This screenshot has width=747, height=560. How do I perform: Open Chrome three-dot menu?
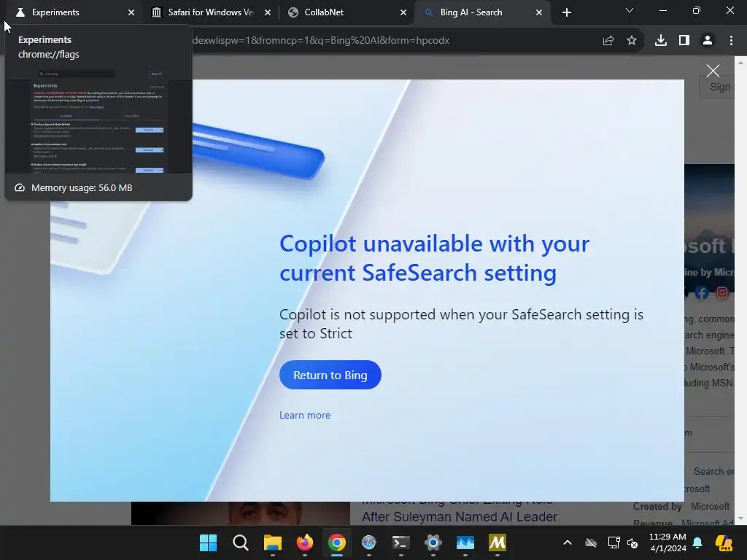[x=731, y=41]
